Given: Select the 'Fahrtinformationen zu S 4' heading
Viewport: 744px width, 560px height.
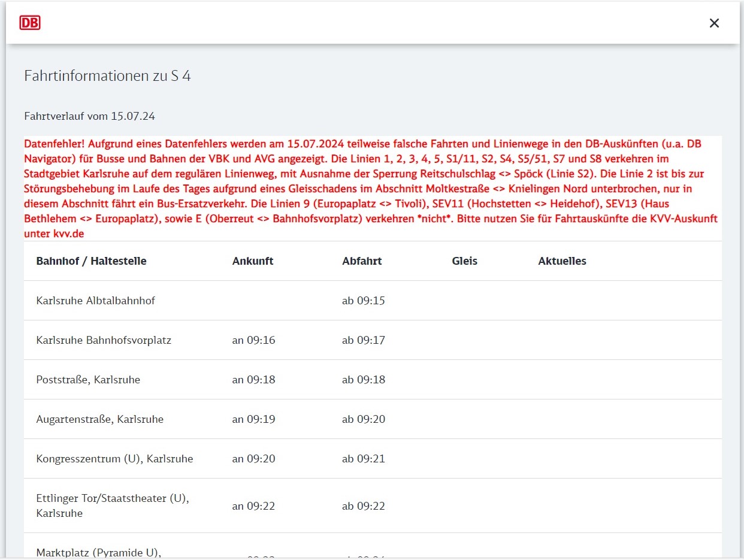Looking at the screenshot, I should pyautogui.click(x=107, y=76).
